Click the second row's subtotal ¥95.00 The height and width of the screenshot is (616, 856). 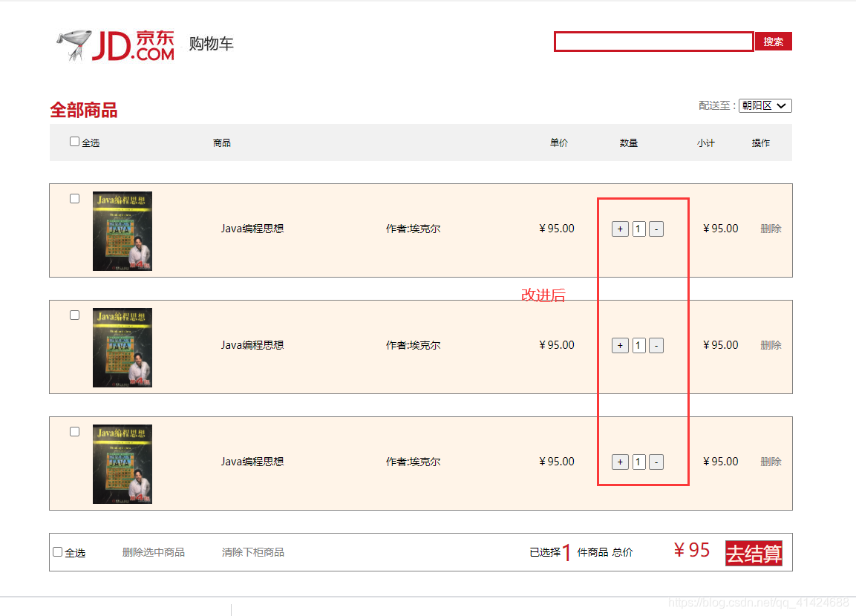pyautogui.click(x=721, y=345)
